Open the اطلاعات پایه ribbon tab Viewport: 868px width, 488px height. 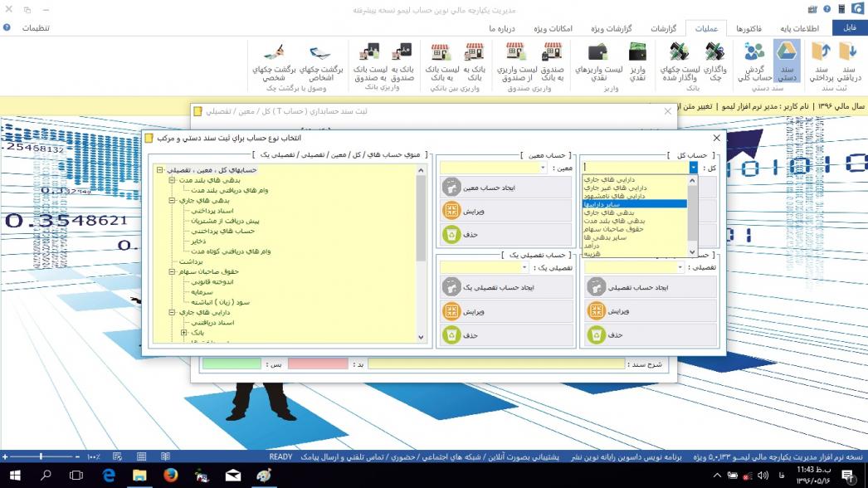[795, 28]
